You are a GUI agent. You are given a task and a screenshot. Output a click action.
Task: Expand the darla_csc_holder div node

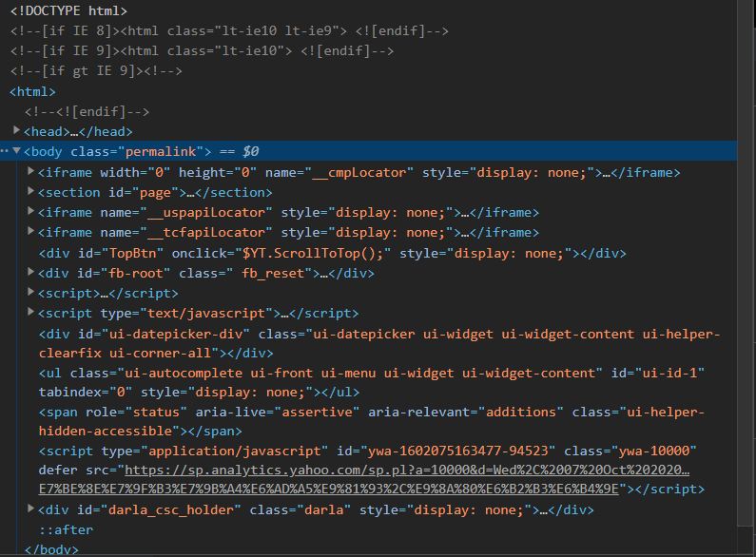click(30, 509)
